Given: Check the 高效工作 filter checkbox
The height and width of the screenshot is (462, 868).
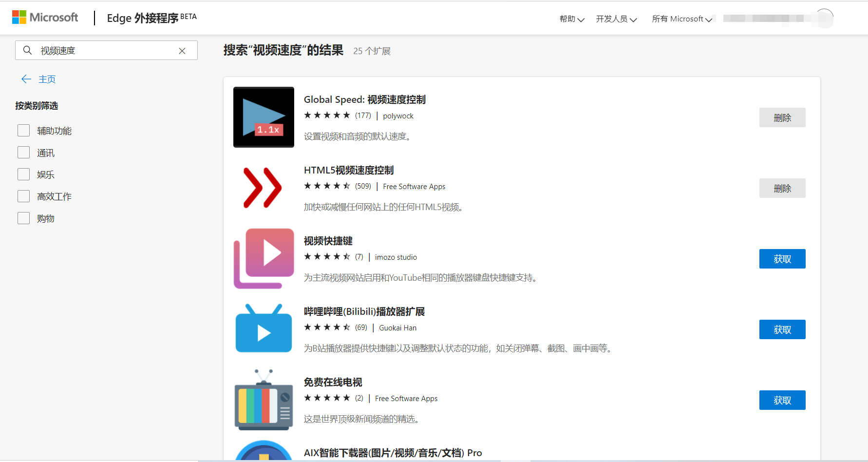Looking at the screenshot, I should coord(24,196).
